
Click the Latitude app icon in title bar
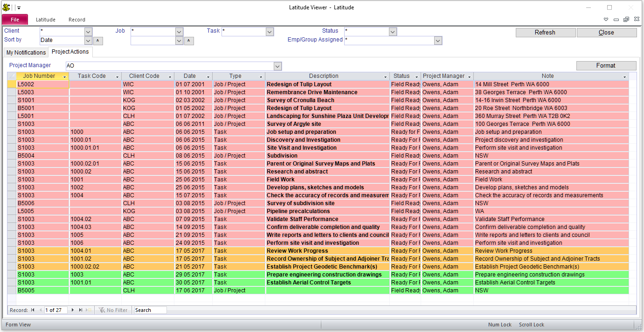6,7
